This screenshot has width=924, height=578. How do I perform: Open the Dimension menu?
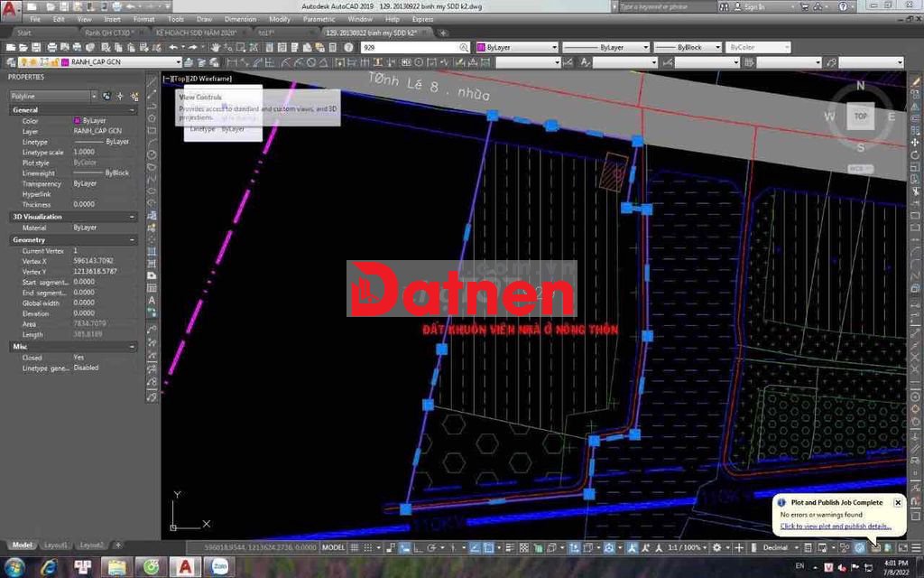coord(240,19)
